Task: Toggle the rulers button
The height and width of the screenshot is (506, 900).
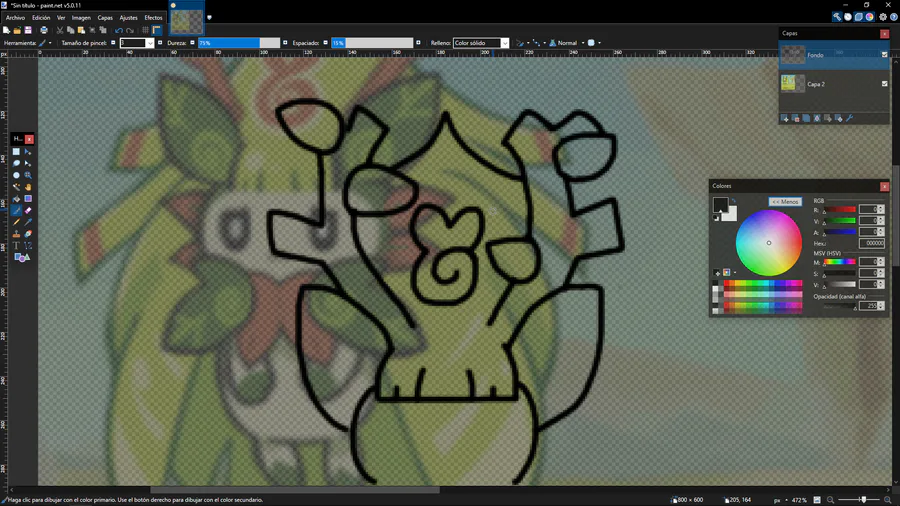Action: tap(157, 30)
